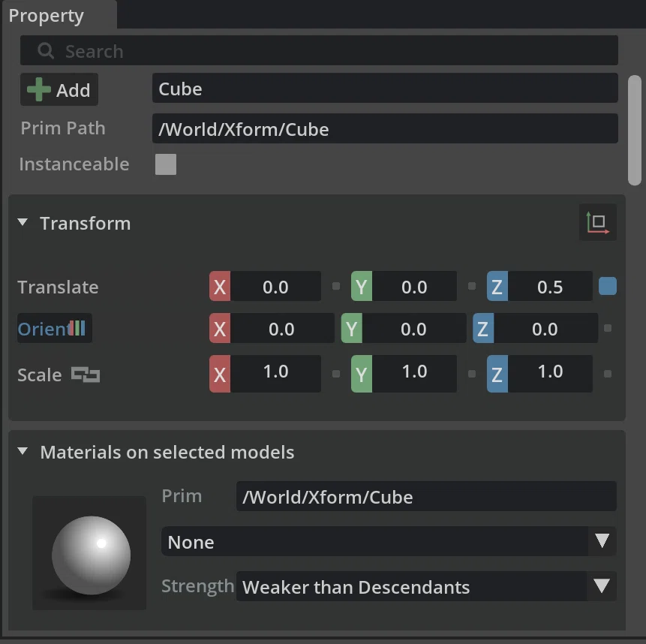Click the reset square next to Orient Z
Screen dimensions: 646x644
607,329
